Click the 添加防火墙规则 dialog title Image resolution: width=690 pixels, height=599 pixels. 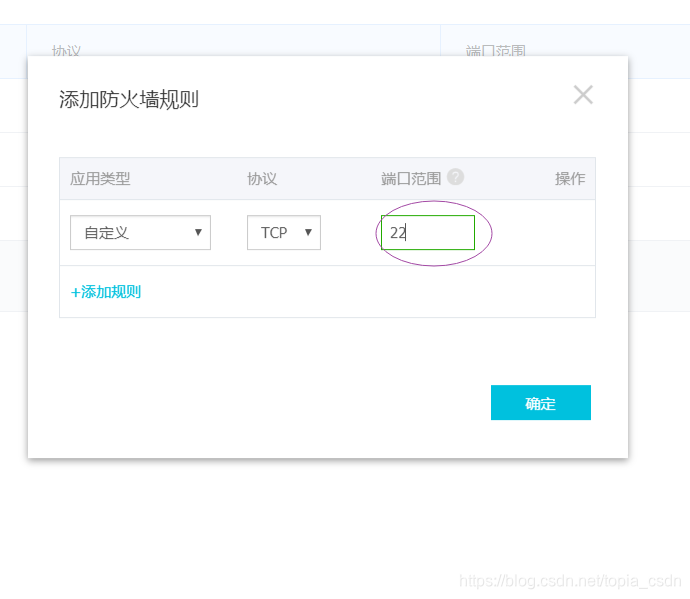pyautogui.click(x=129, y=99)
